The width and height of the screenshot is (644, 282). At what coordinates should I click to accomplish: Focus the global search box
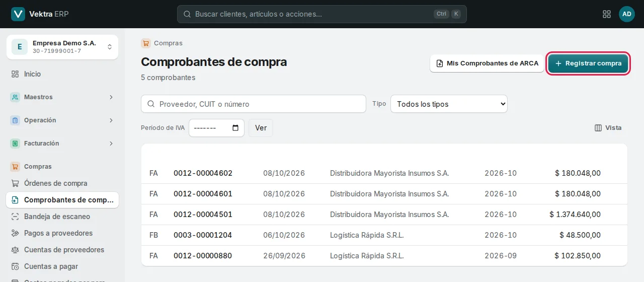[x=322, y=14]
